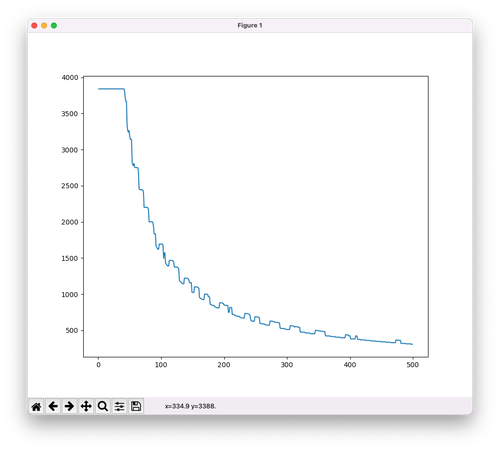Image resolution: width=500 pixels, height=451 pixels.
Task: Click the 1000 y-axis tick label
Action: click(x=70, y=294)
